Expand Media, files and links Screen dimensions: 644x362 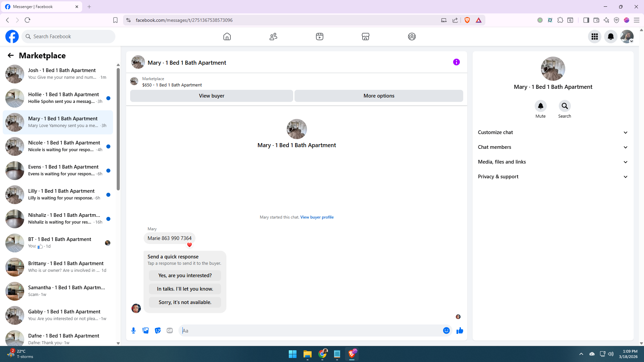point(552,162)
